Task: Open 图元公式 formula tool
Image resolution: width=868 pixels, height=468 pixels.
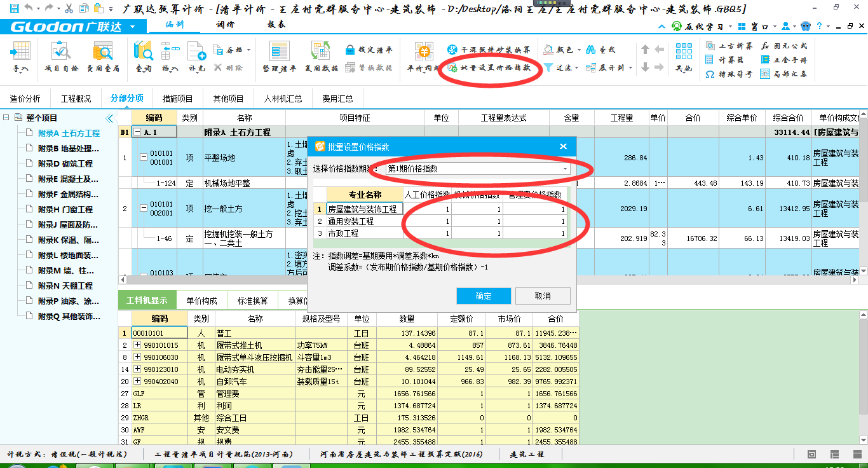Action: click(x=784, y=46)
